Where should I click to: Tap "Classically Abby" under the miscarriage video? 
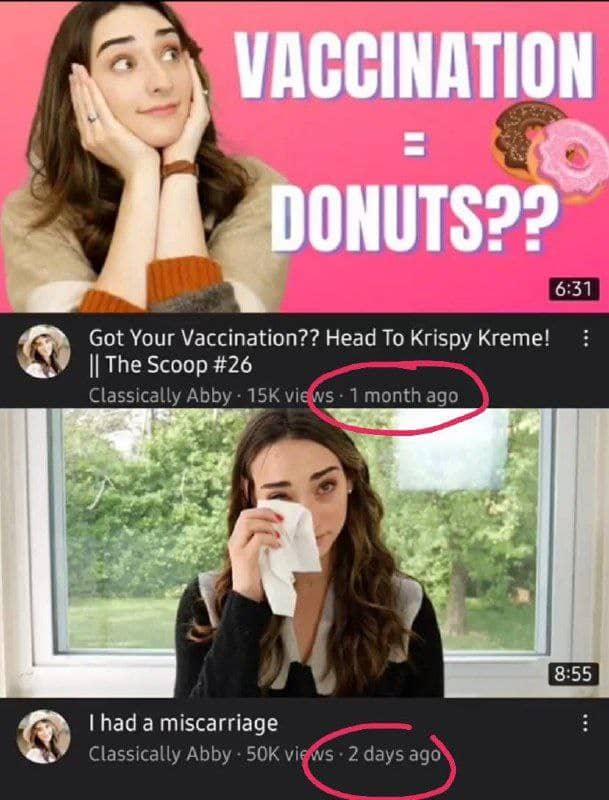[160, 754]
